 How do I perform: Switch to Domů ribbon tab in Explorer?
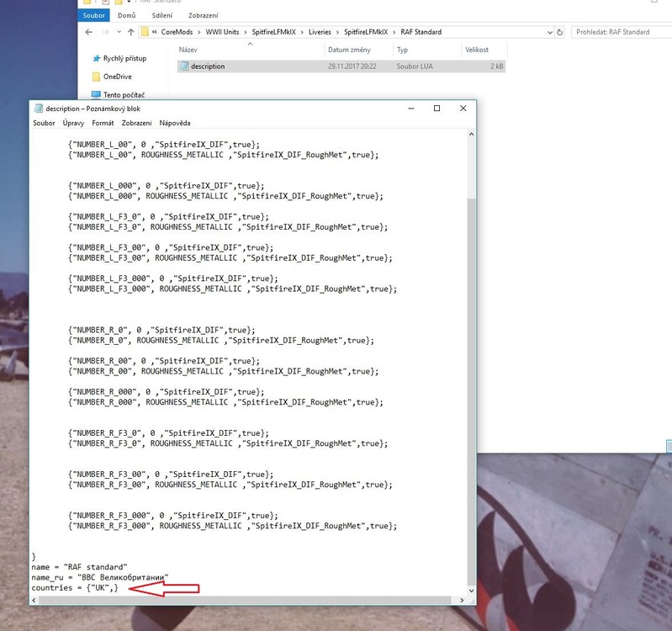click(x=126, y=15)
